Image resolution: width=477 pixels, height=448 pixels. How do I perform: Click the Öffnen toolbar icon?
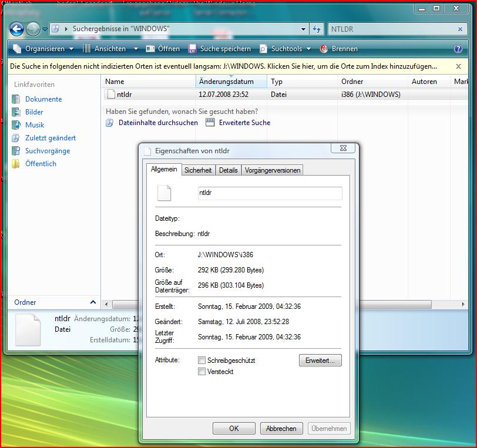(x=150, y=49)
